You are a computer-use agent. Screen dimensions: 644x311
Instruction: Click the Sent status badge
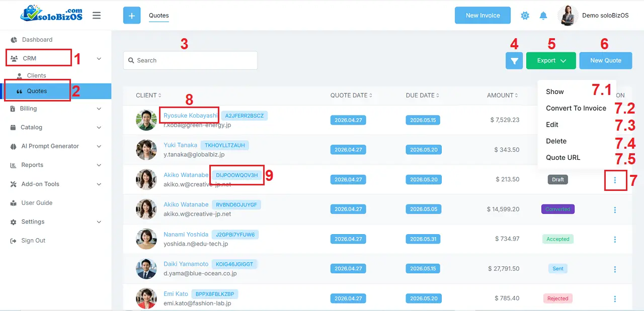558,269
